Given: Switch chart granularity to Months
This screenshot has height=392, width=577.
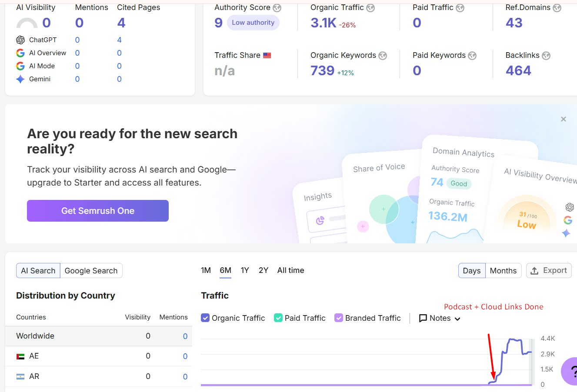Looking at the screenshot, I should [504, 271].
